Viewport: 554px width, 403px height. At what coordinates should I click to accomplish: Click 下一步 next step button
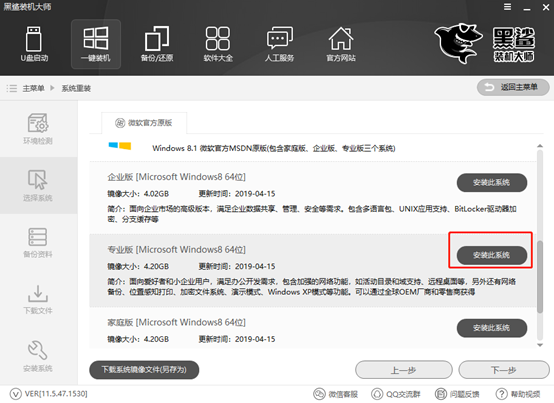[x=504, y=370]
